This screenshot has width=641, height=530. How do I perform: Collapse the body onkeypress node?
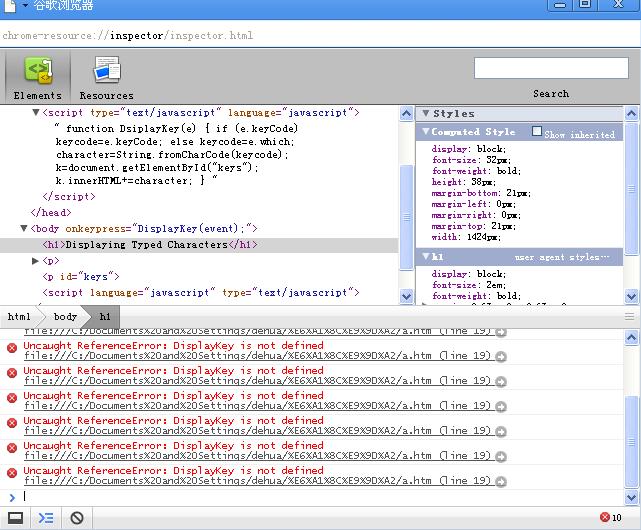point(24,228)
